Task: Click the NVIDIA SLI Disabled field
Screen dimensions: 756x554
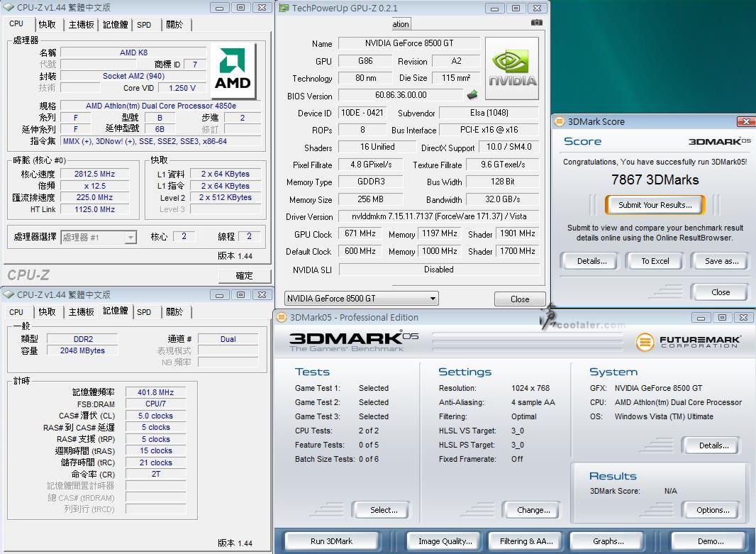Action: (x=439, y=270)
